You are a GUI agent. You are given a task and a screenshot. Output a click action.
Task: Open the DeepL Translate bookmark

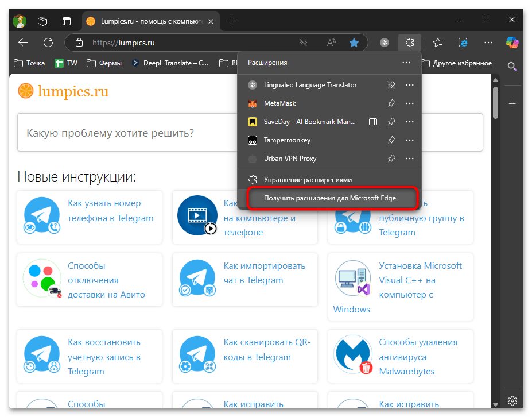coord(170,63)
